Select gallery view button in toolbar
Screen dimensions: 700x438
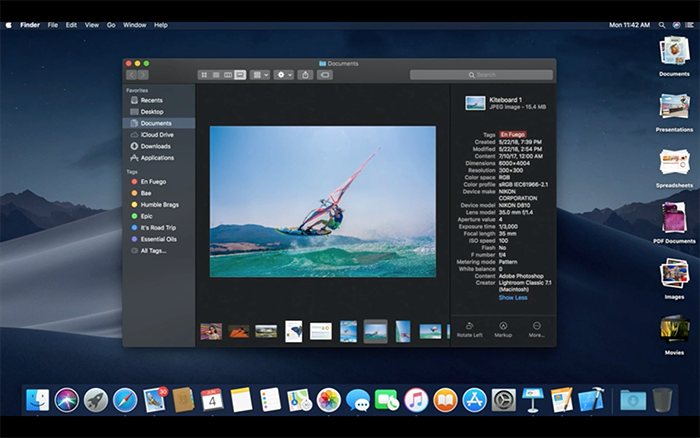pyautogui.click(x=240, y=75)
